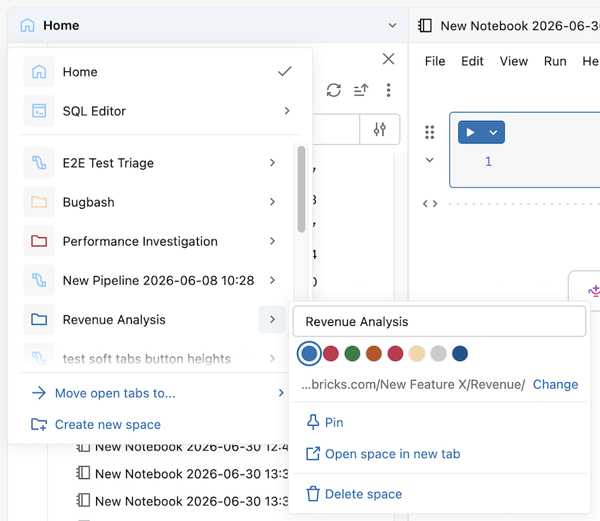Viewport: 600px width, 521px height.
Task: Edit the Revenue Analysis space name field
Action: click(x=439, y=322)
